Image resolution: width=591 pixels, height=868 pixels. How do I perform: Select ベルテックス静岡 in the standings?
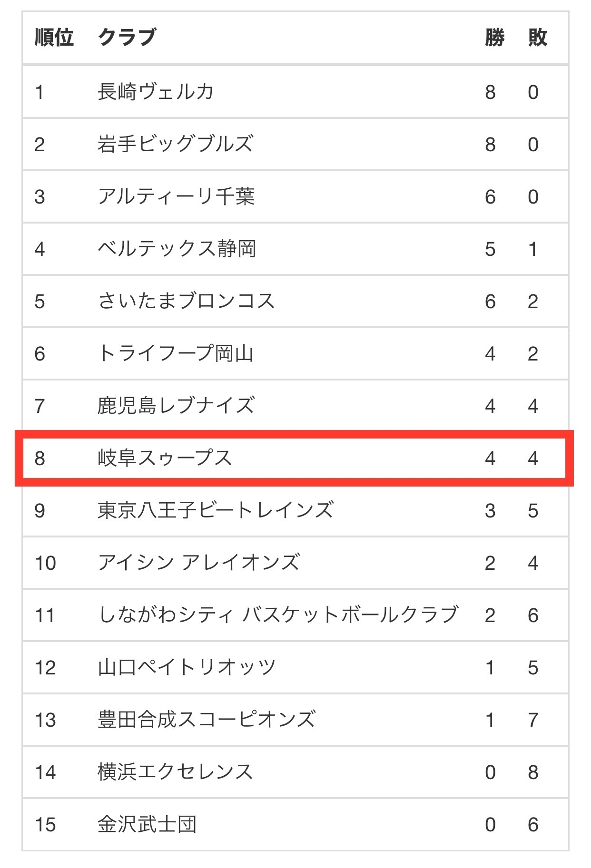(177, 248)
